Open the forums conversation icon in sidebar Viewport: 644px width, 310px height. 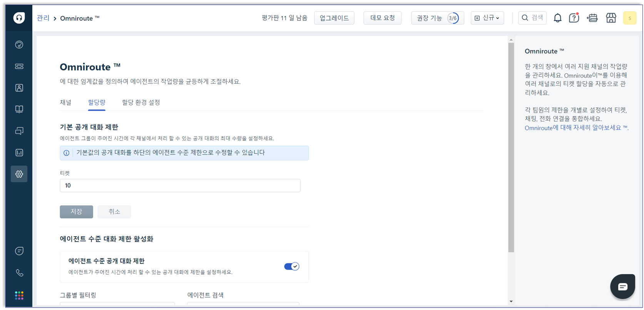pos(19,131)
